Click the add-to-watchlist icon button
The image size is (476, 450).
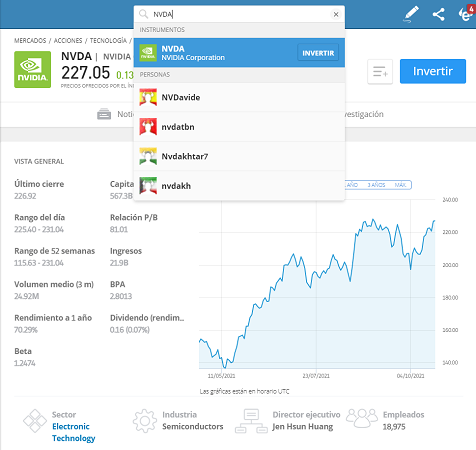[x=380, y=71]
